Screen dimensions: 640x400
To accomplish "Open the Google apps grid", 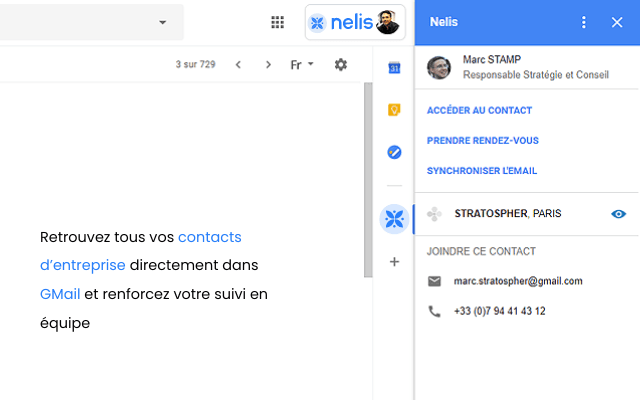I will [278, 22].
